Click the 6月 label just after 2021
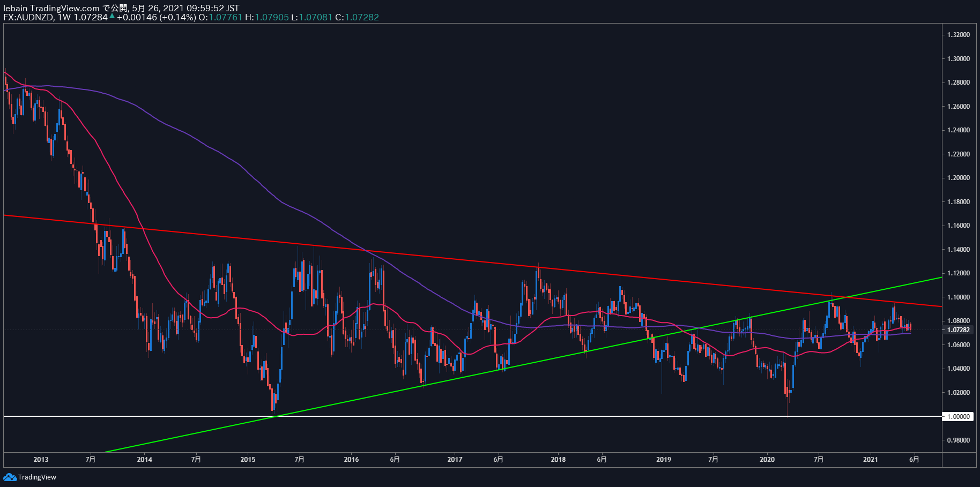The image size is (980, 487). coord(915,459)
